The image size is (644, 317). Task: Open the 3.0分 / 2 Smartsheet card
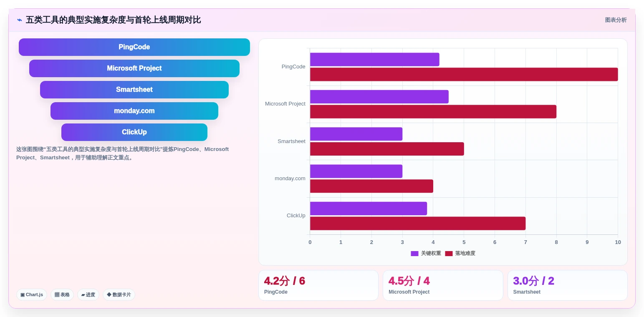567,285
